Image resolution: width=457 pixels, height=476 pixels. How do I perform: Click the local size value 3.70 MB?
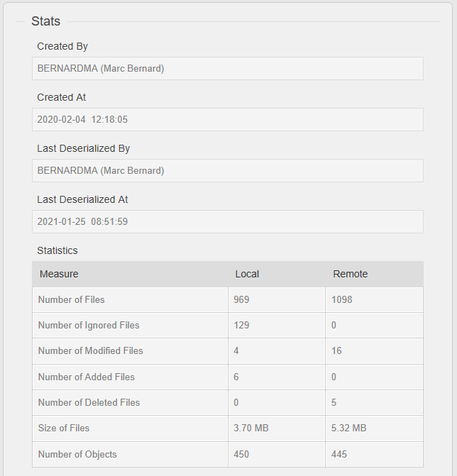coord(251,428)
